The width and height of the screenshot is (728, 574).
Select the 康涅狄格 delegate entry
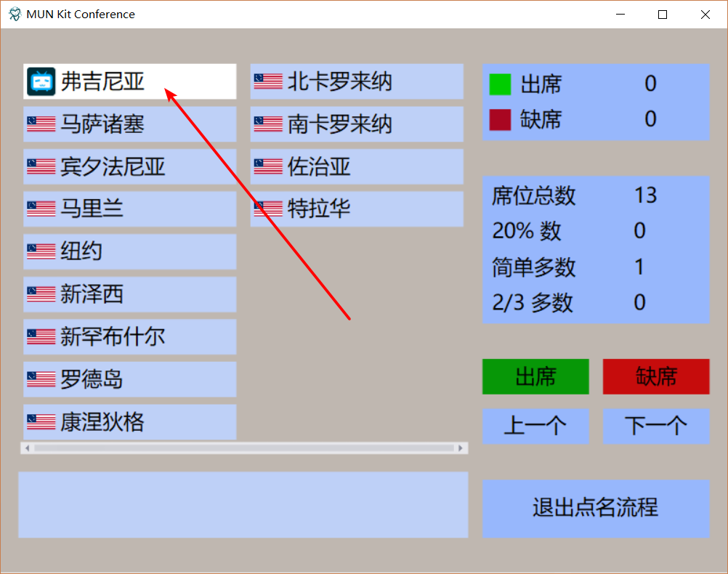(x=129, y=421)
